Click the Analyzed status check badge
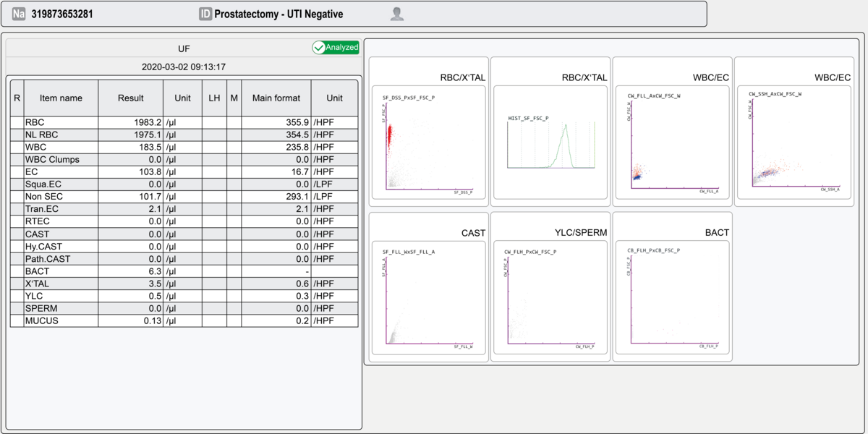The width and height of the screenshot is (868, 434). (x=336, y=47)
